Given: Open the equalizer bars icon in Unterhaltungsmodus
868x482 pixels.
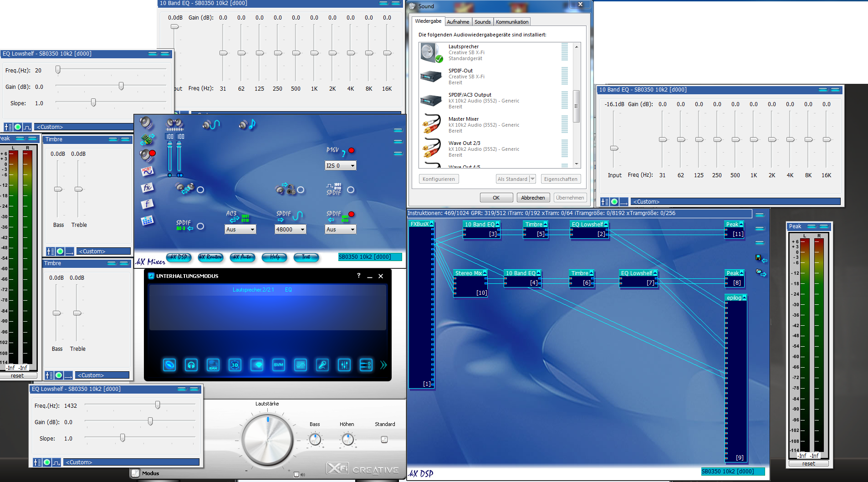Looking at the screenshot, I should point(301,365).
